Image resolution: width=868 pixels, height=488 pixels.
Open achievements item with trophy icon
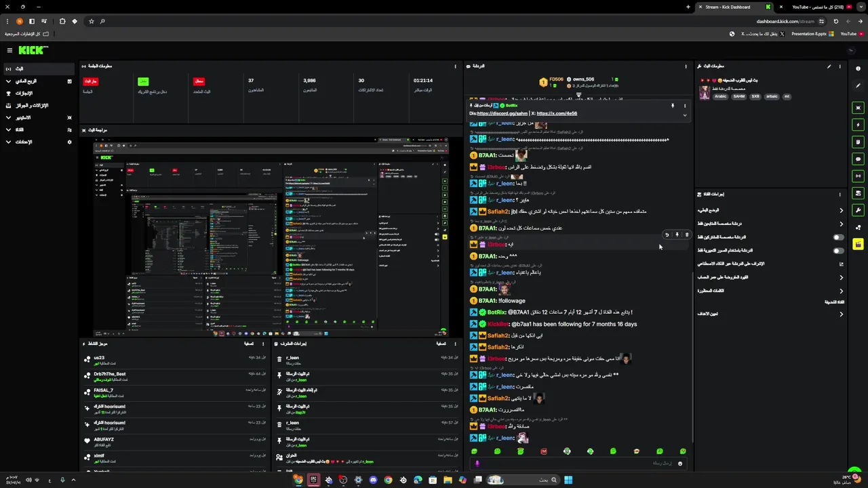pyautogui.click(x=37, y=94)
